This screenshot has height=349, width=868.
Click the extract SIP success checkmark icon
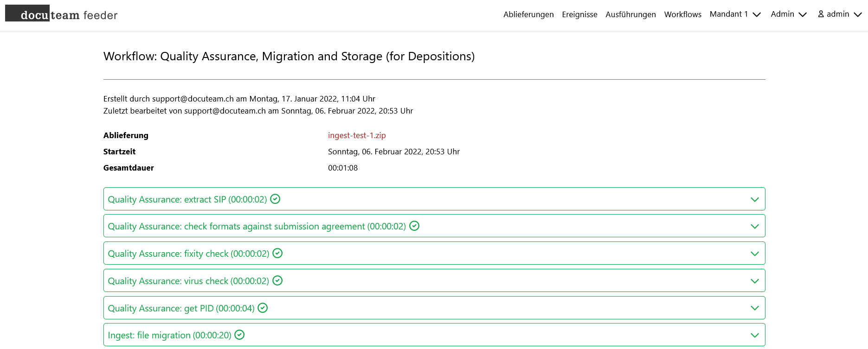pyautogui.click(x=275, y=199)
